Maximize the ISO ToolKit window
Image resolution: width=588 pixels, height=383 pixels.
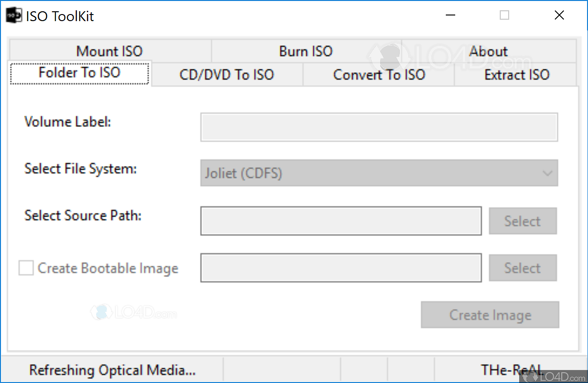pyautogui.click(x=504, y=16)
